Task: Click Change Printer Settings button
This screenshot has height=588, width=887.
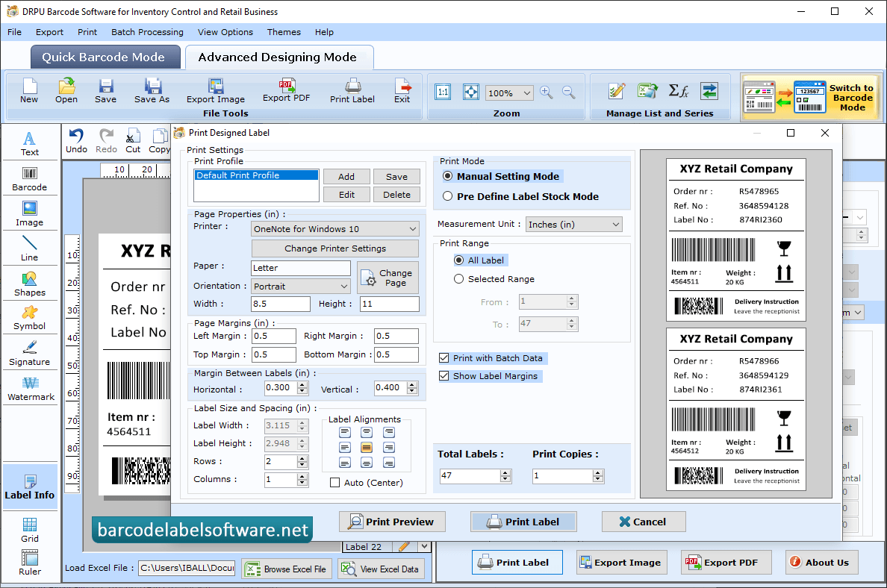Action: [335, 248]
